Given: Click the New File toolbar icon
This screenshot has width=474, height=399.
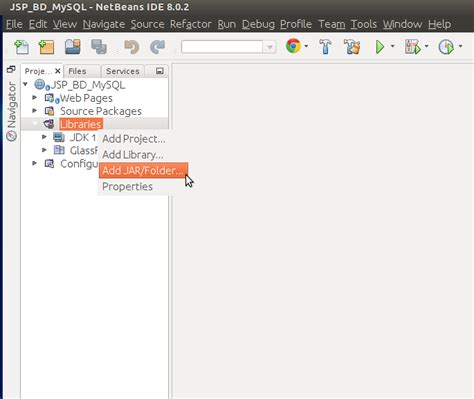Looking at the screenshot, I should pyautogui.click(x=21, y=47).
